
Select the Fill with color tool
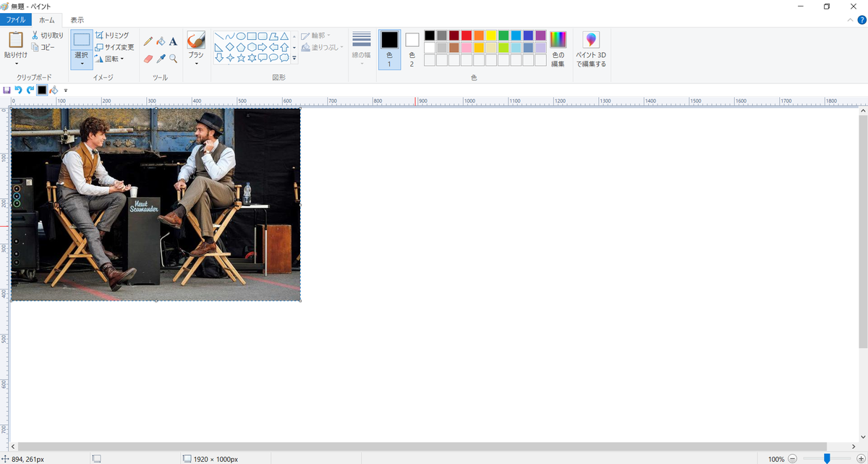click(x=160, y=41)
